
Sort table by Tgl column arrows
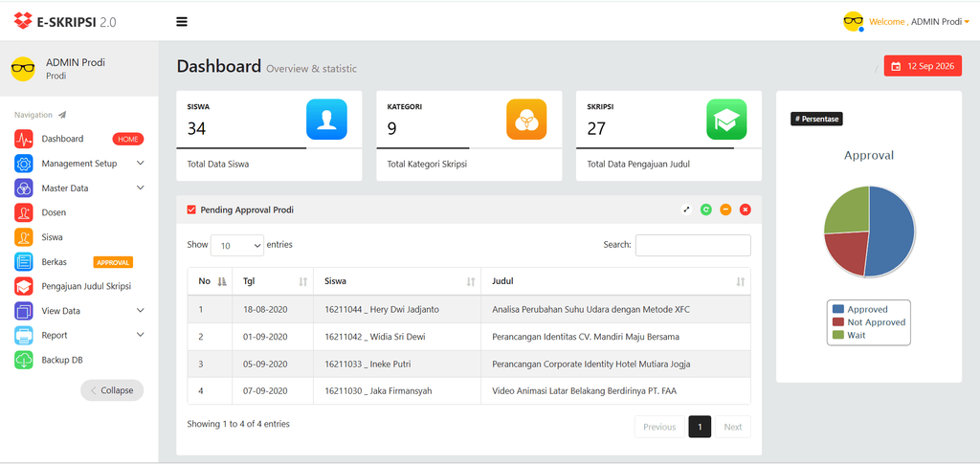tap(303, 281)
